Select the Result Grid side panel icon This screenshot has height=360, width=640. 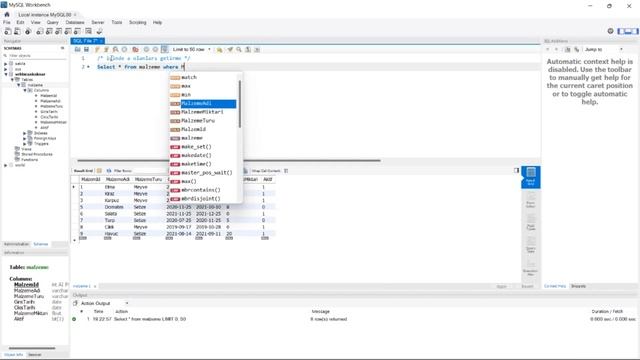tap(531, 177)
